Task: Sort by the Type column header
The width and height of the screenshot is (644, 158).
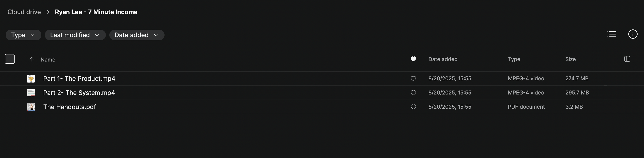Action: (x=514, y=59)
